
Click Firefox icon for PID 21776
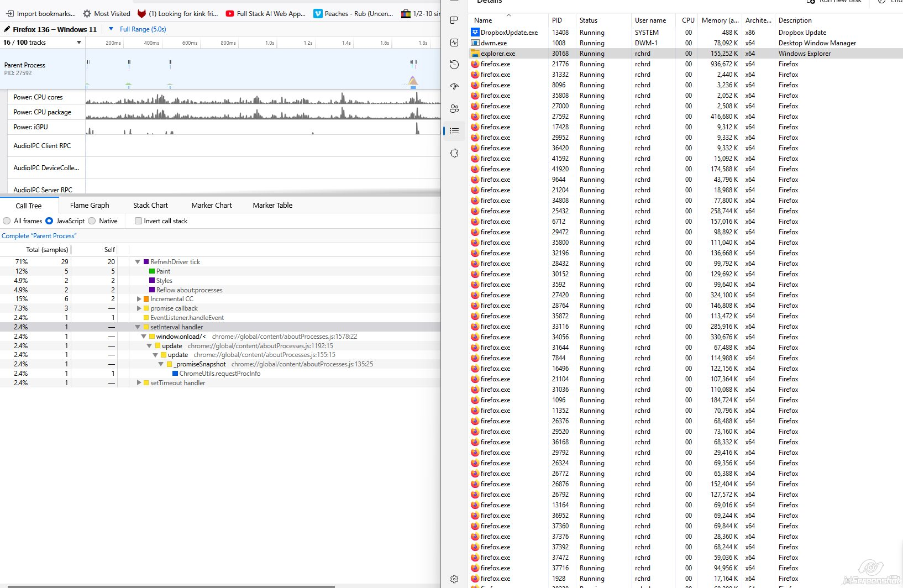[475, 64]
